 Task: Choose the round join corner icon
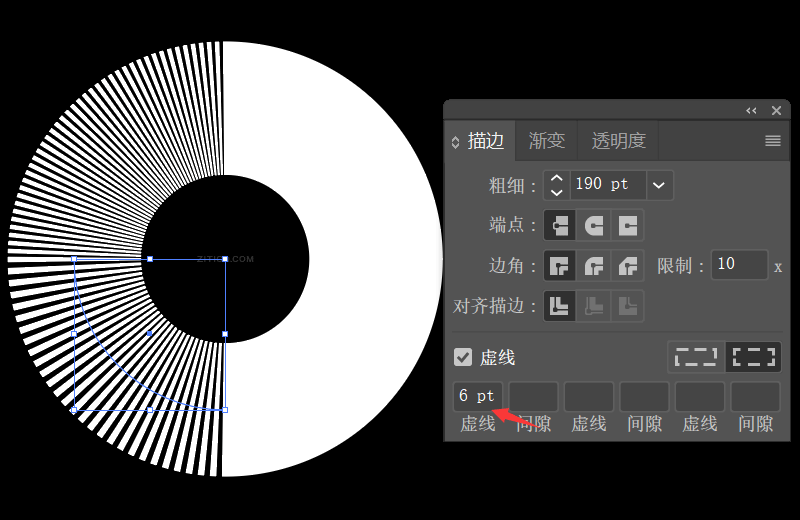[x=593, y=265]
